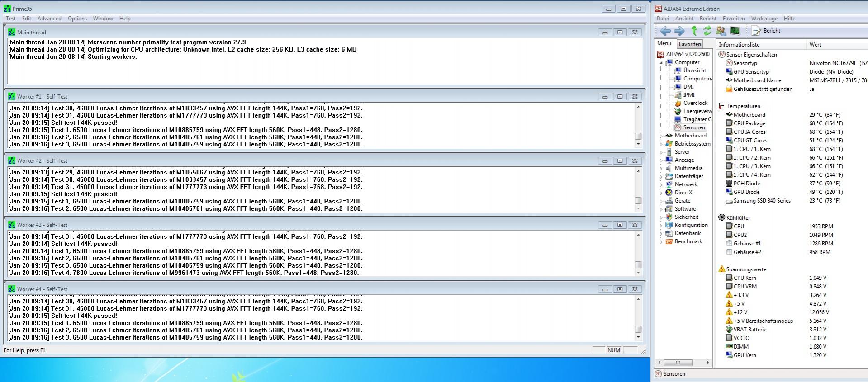Select the Sensoren tree entry

pos(694,127)
